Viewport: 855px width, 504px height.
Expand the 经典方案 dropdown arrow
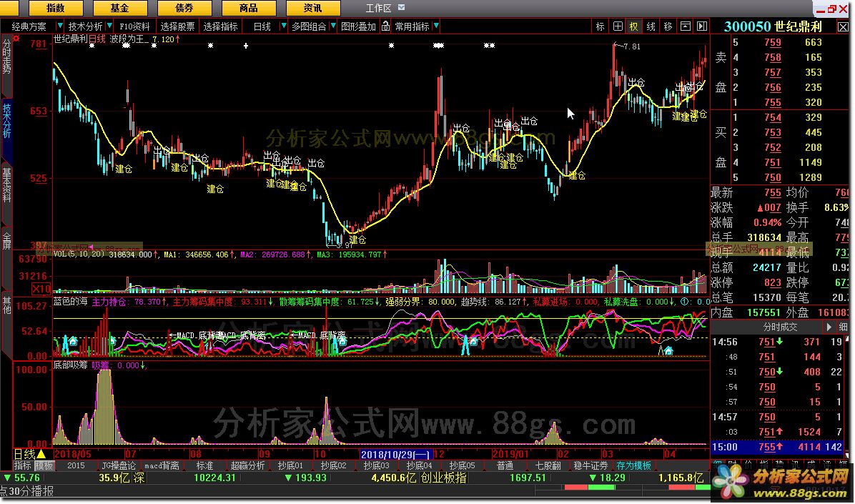[59, 26]
